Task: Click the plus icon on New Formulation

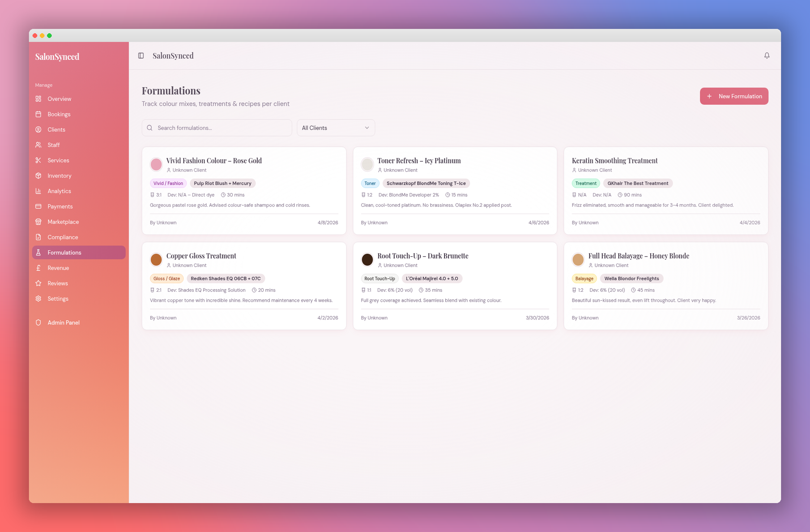Action: (x=709, y=96)
